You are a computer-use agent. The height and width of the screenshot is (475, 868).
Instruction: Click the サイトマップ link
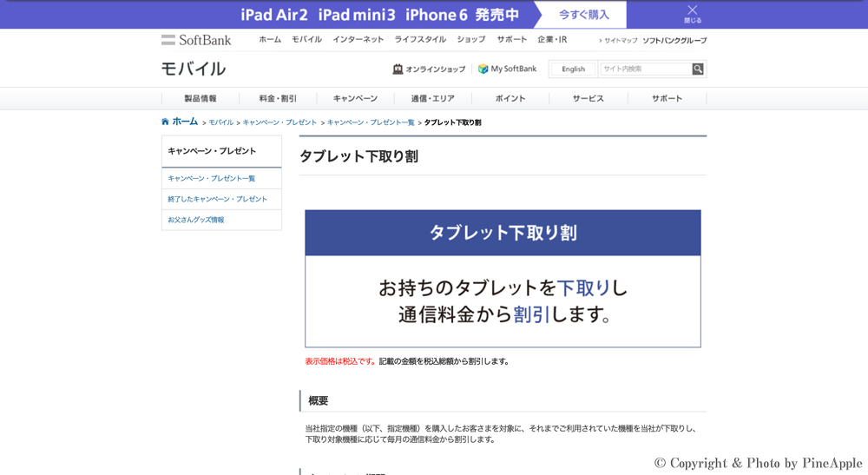click(620, 41)
